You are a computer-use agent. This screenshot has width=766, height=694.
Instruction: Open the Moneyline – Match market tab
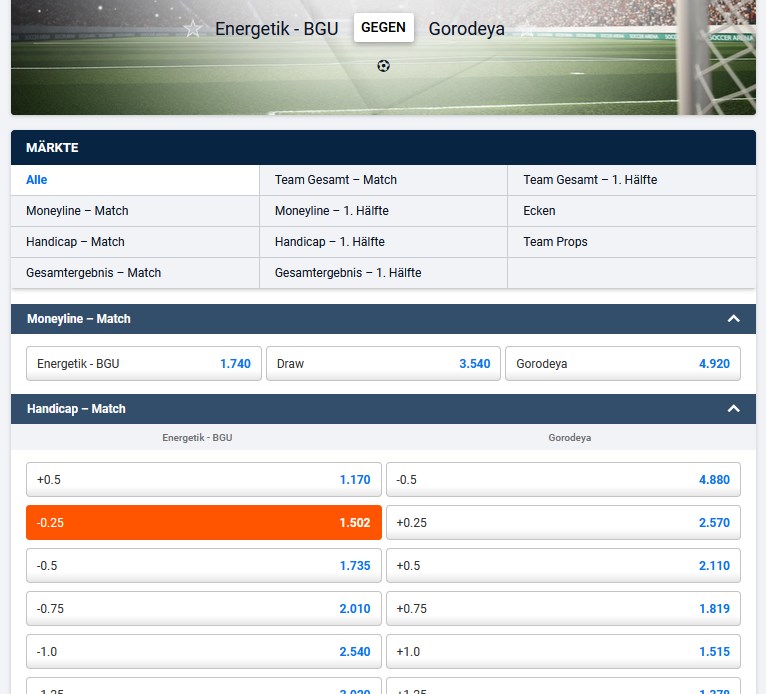point(135,211)
